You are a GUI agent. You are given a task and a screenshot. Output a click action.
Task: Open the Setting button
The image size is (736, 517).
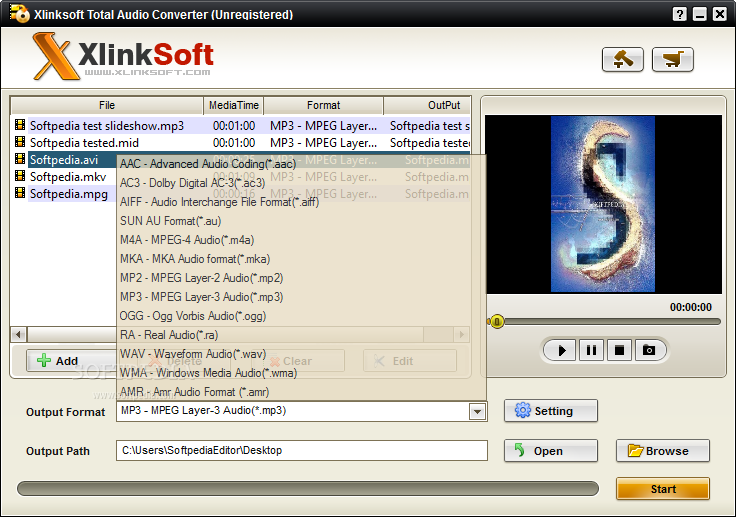coord(551,411)
